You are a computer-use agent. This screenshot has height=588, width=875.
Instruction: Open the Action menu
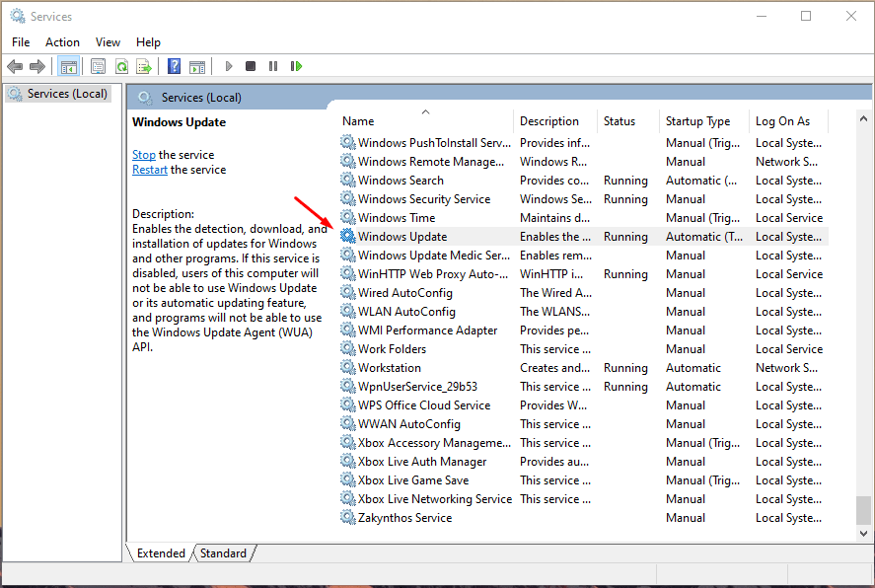click(x=62, y=42)
